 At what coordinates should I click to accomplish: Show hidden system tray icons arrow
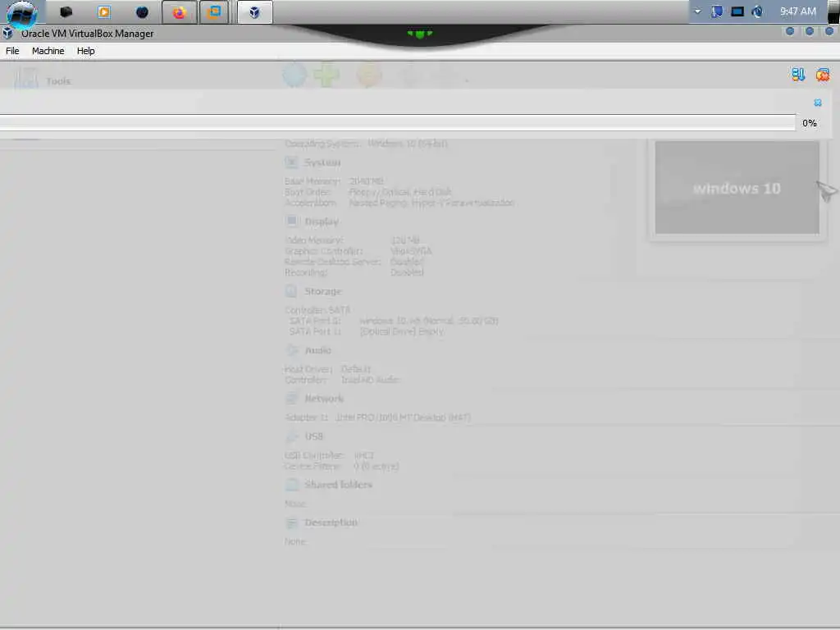tap(697, 11)
